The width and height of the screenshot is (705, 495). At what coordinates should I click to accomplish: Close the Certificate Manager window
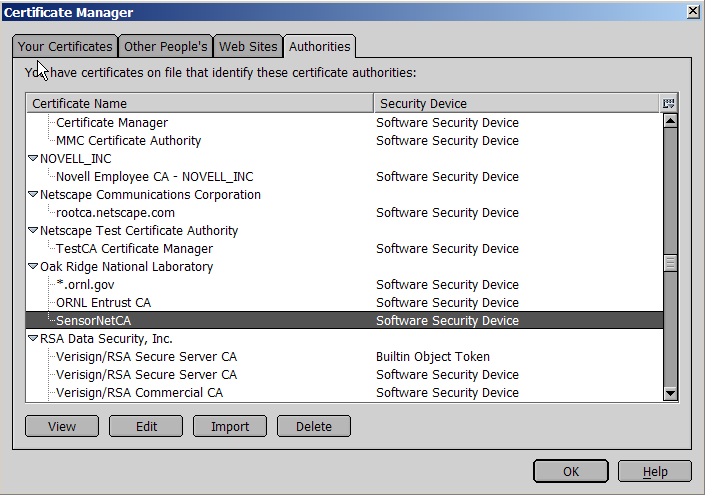(693, 12)
